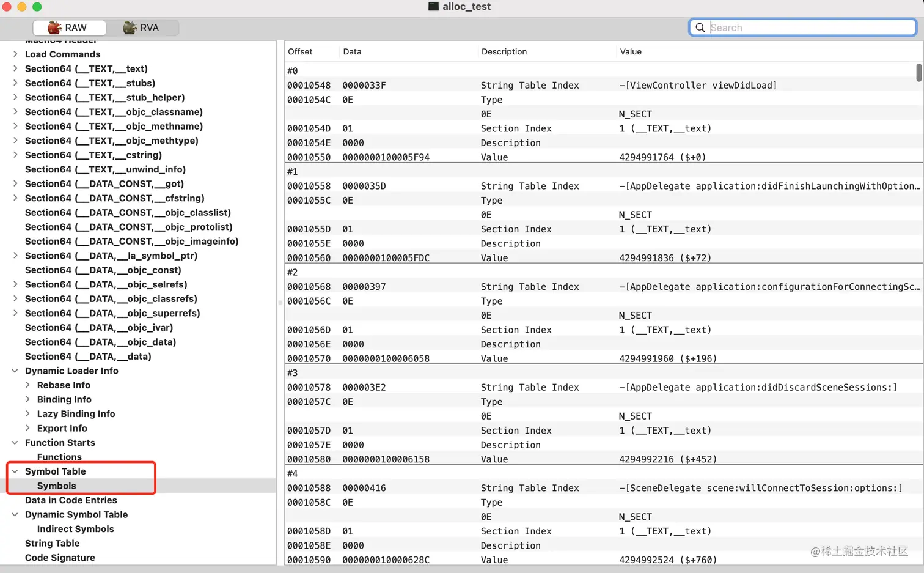
Task: Open Data in Code Entries
Action: coord(71,500)
